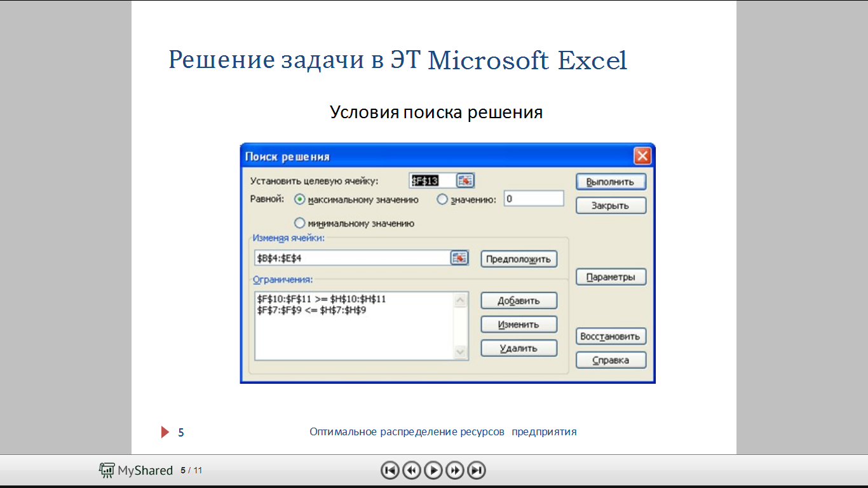Click the target cell field $F$13

pyautogui.click(x=433, y=181)
